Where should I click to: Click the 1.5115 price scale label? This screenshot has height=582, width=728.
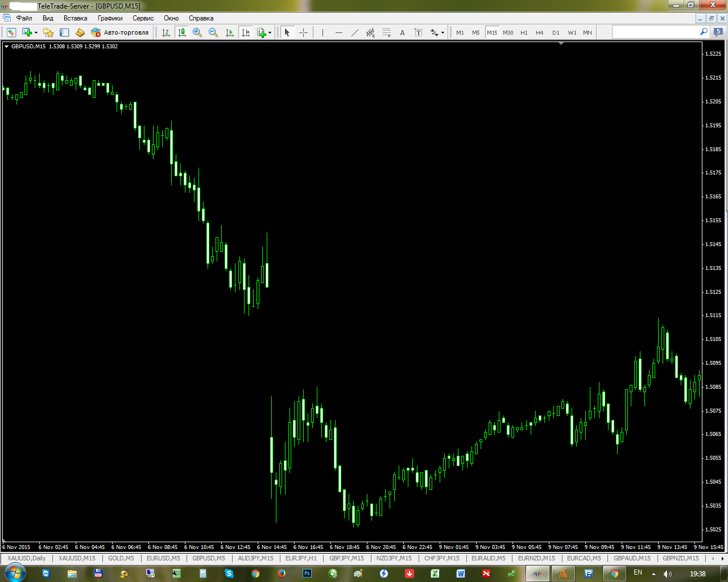[x=713, y=315]
